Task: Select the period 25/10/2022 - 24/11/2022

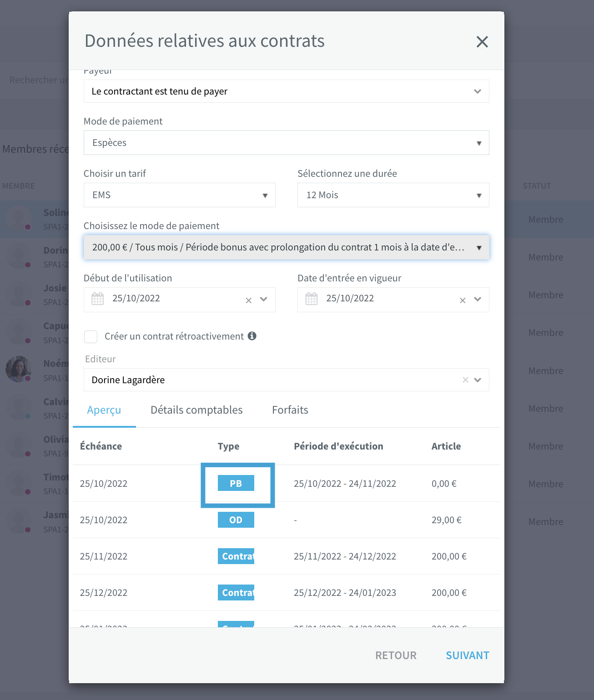Action: (x=345, y=484)
